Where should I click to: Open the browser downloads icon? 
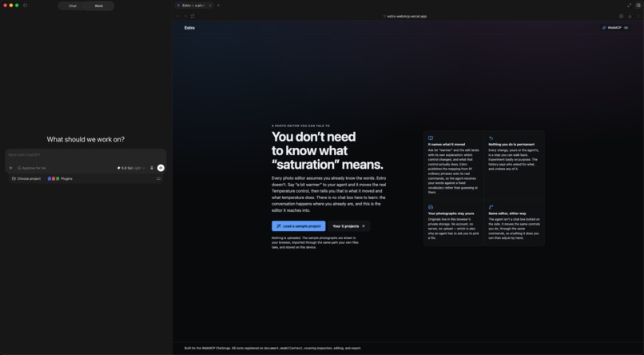(630, 16)
